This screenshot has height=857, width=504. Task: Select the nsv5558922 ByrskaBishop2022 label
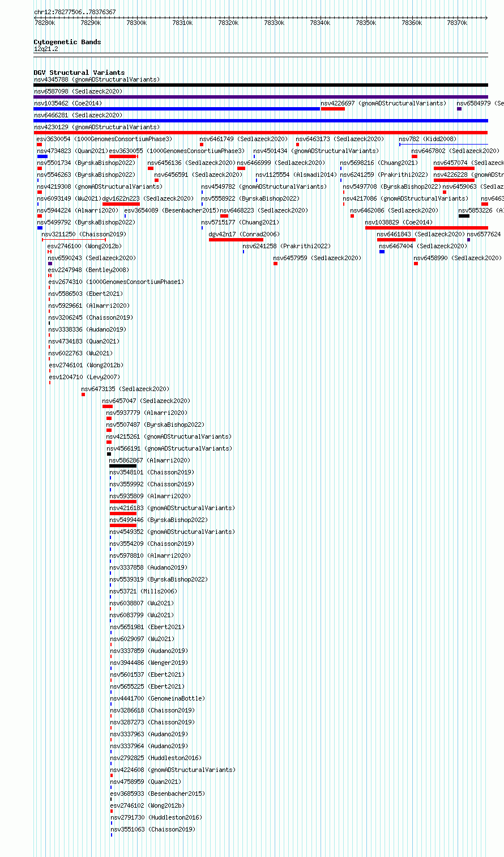(x=250, y=198)
